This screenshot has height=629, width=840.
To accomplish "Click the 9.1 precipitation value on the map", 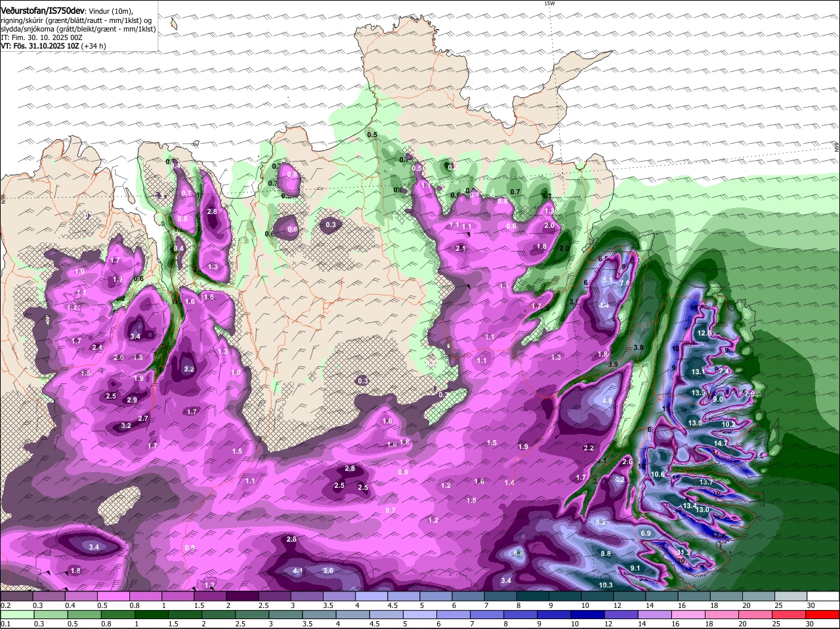I will click(x=635, y=568).
